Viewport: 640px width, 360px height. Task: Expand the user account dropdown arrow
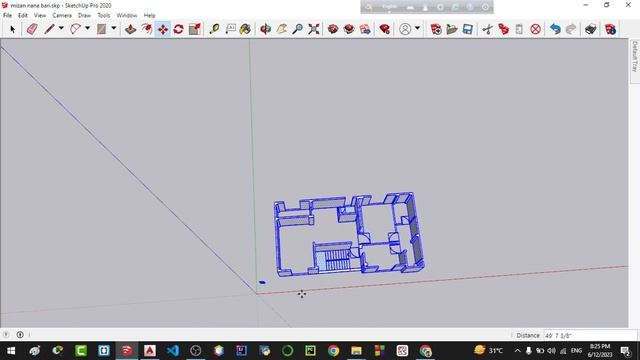[x=417, y=28]
